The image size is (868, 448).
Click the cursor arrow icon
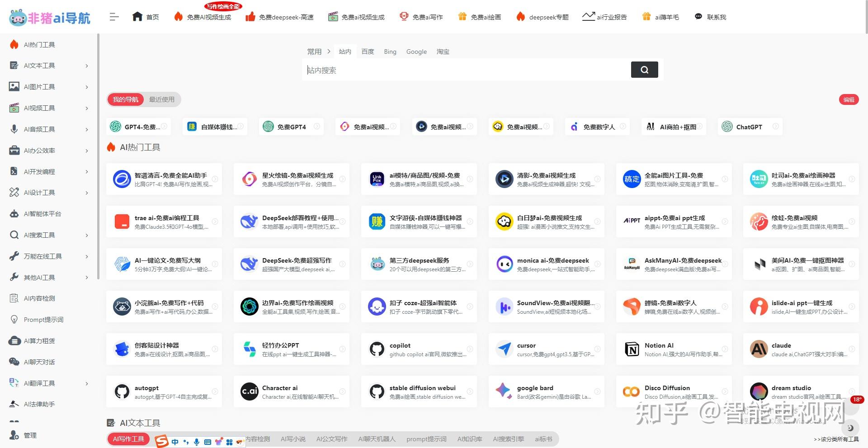[504, 349]
